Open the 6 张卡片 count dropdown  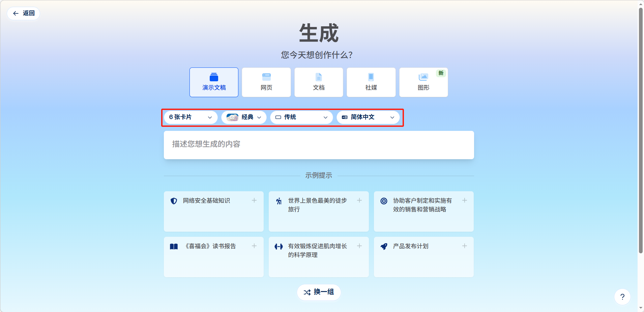point(191,117)
